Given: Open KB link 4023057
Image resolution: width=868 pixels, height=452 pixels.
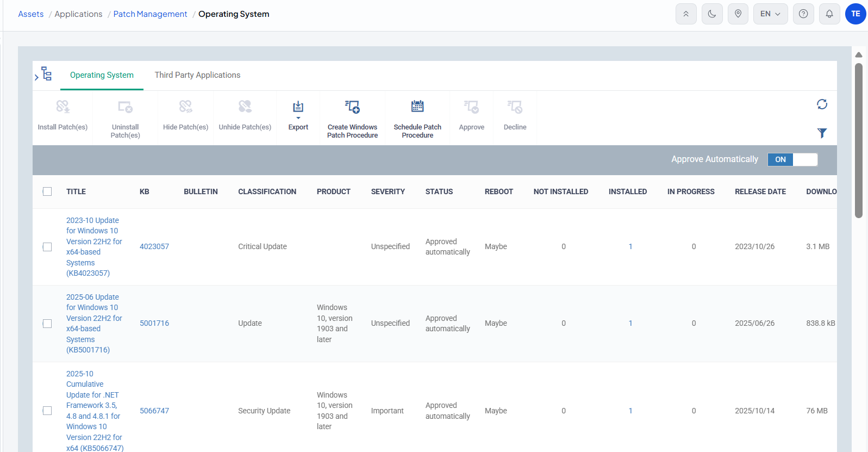Looking at the screenshot, I should [x=154, y=246].
